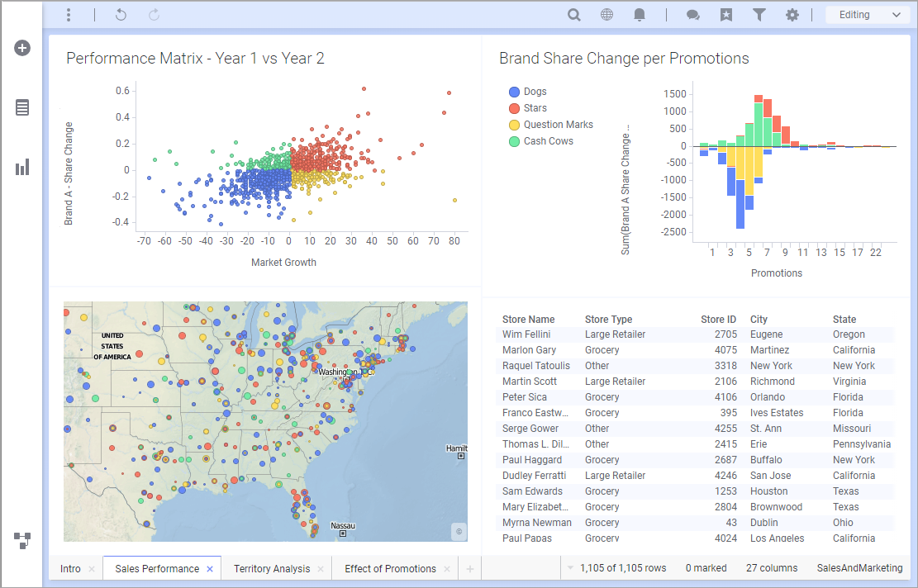Switch to the Intro page tab
This screenshot has height=588, width=918.
(69, 568)
